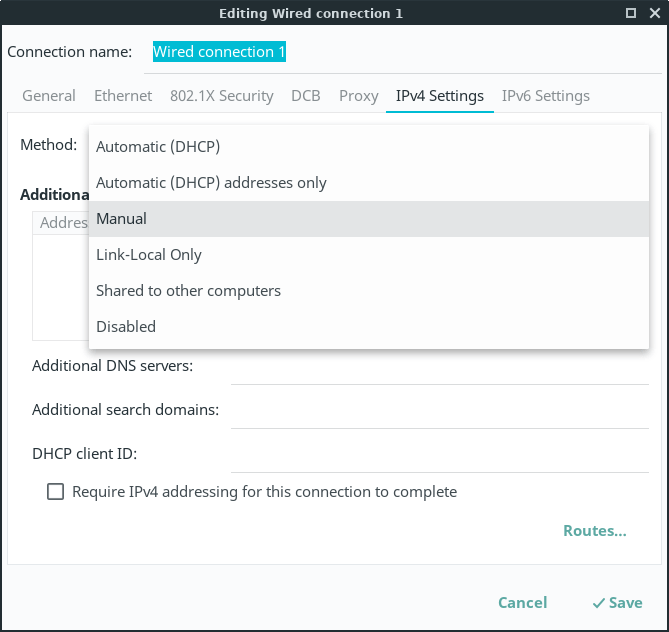Switch to the General tab
Screen dimensions: 669x632
[49, 96]
